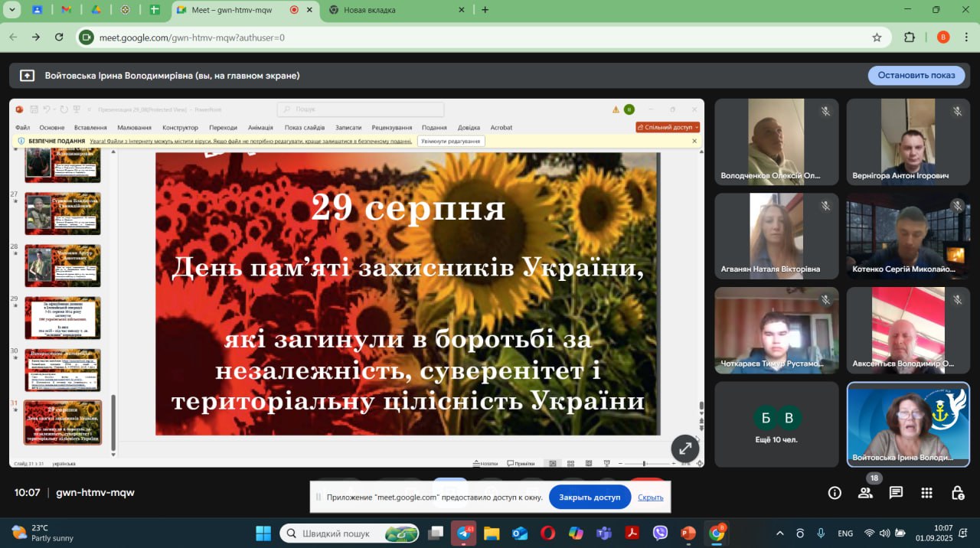Viewport: 980px width, 548px height.
Task: Open the participants panel showing 18 people
Action: coord(865,493)
